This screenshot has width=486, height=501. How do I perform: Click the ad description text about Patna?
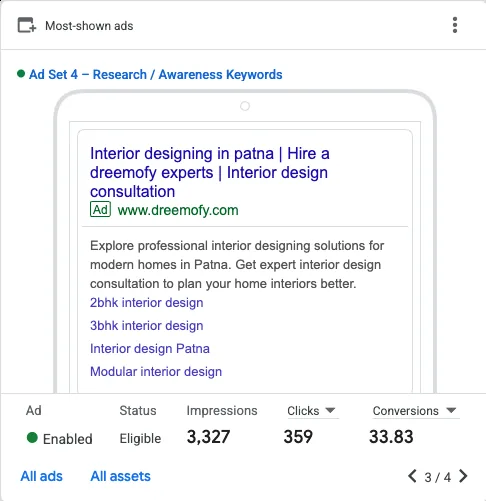237,264
